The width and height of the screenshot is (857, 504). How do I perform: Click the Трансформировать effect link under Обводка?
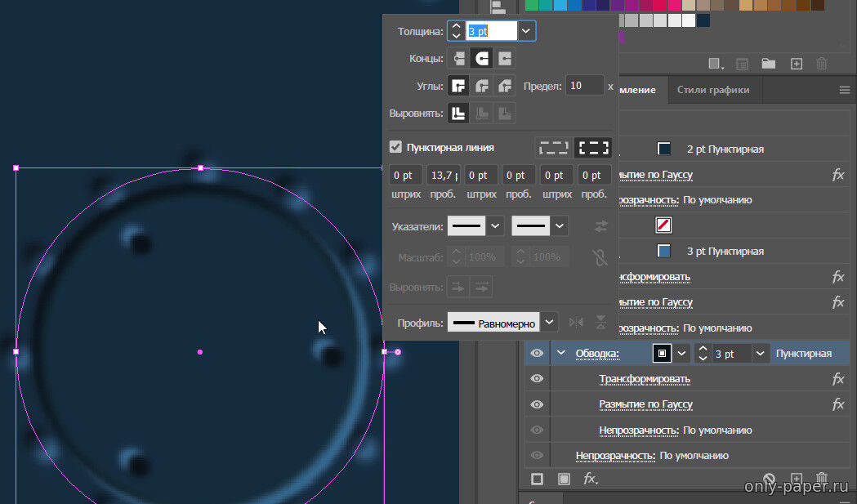644,379
